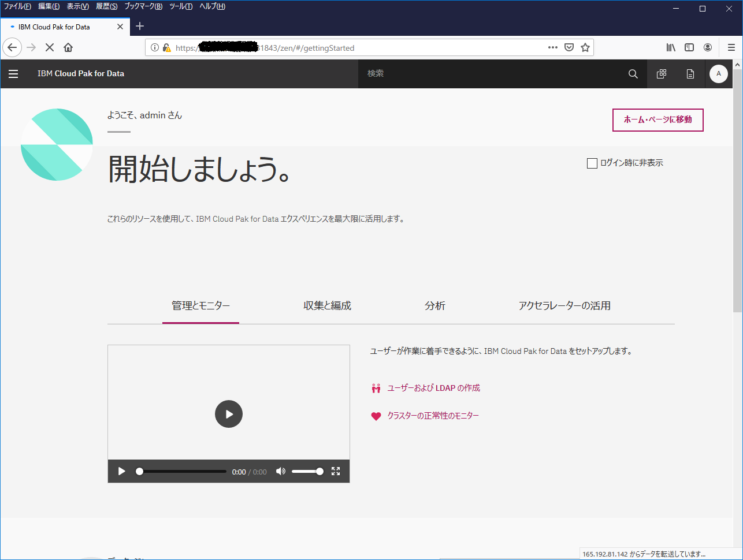Adjust the video volume slider
Image resolution: width=743 pixels, height=560 pixels.
[x=307, y=471]
